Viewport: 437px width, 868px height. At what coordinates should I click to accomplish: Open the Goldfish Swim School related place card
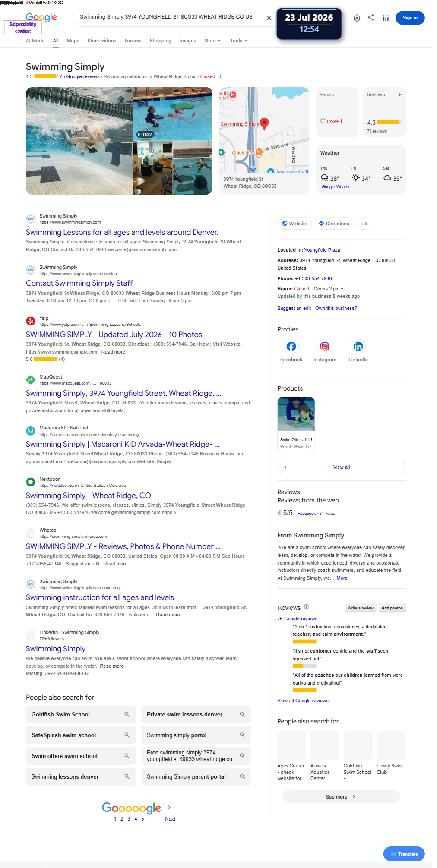358,756
